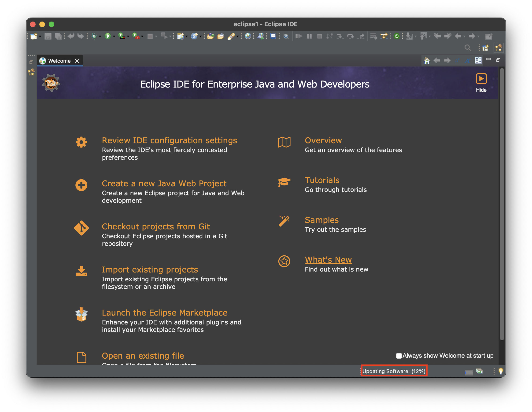Click the Debug bug icon

(x=94, y=36)
